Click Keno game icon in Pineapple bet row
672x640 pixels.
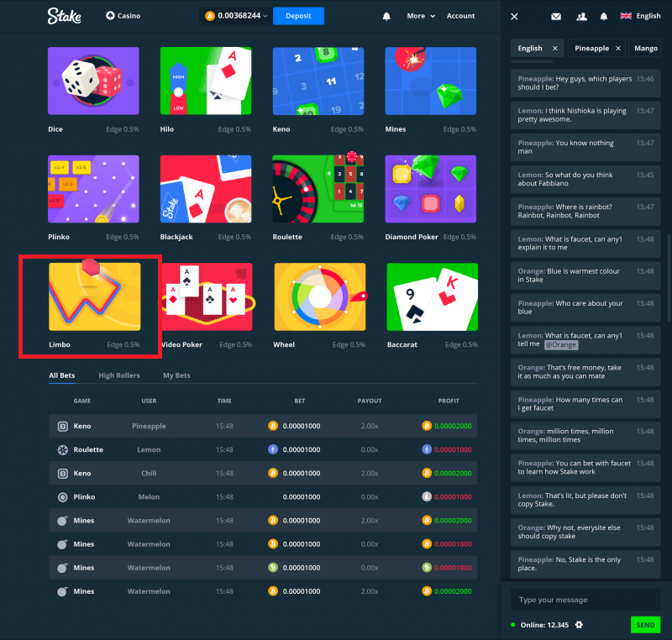pos(62,426)
